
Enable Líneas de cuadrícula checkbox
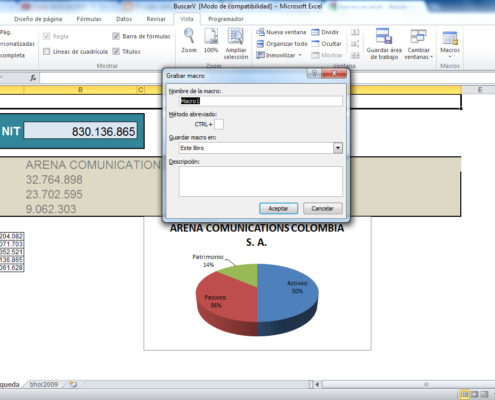pos(47,51)
